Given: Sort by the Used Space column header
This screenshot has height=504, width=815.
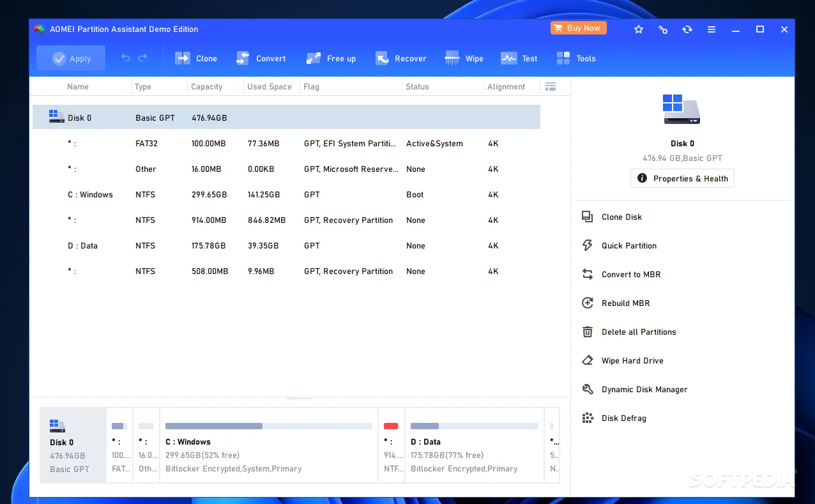Looking at the screenshot, I should (270, 87).
